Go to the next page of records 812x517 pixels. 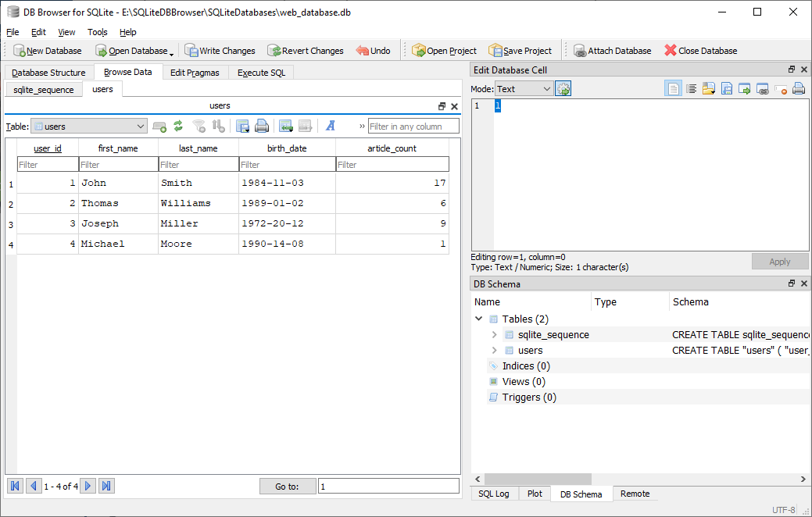point(88,487)
